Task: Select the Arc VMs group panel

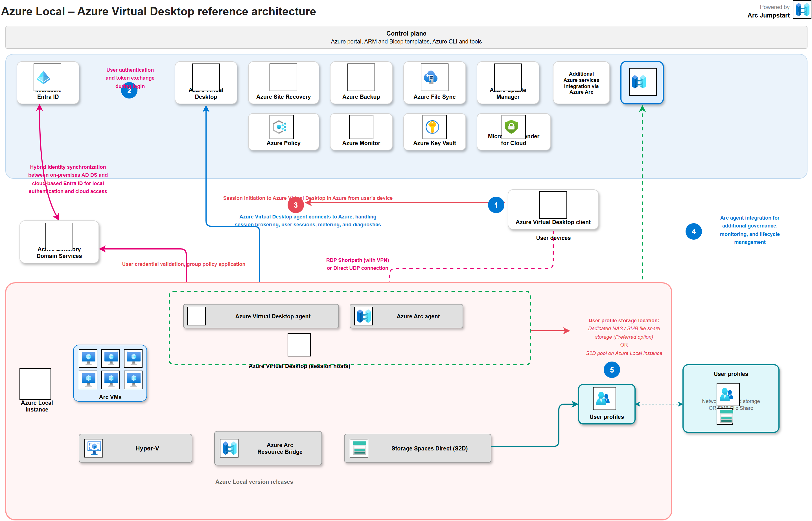Action: click(x=110, y=372)
